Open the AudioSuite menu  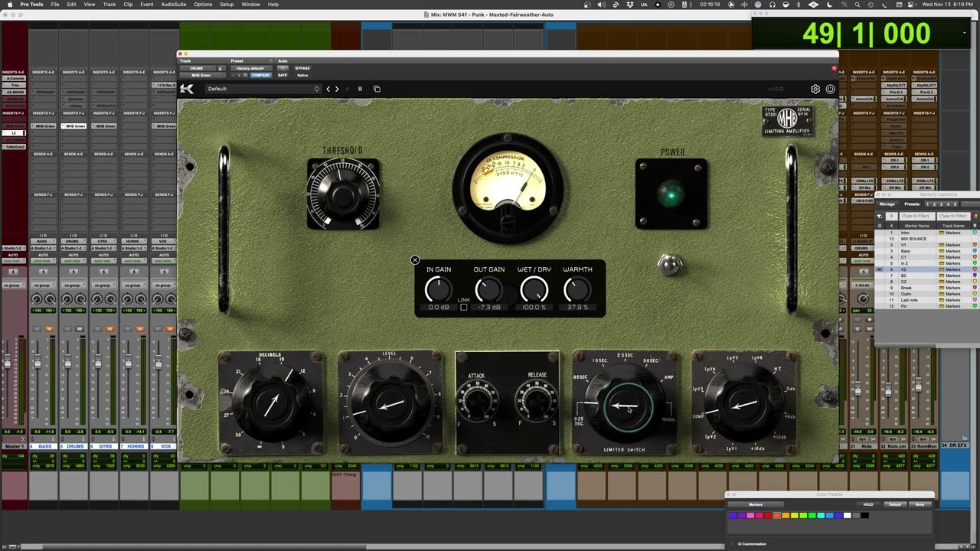pos(174,5)
